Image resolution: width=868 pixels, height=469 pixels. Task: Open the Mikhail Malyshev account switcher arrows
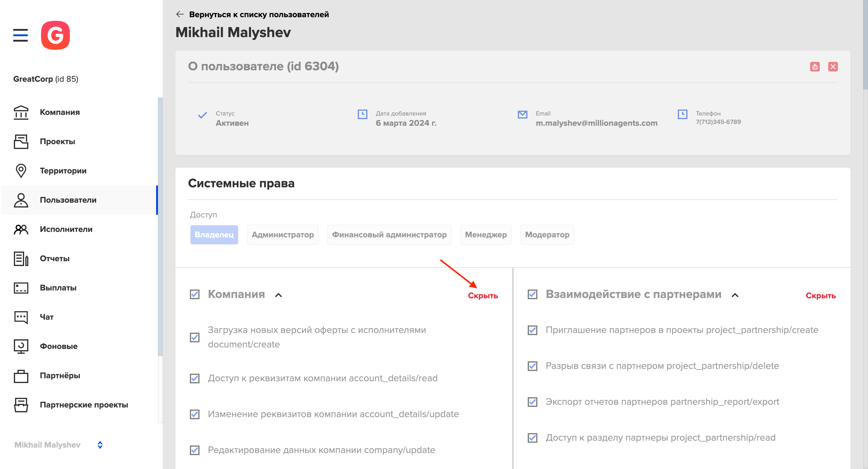click(100, 445)
